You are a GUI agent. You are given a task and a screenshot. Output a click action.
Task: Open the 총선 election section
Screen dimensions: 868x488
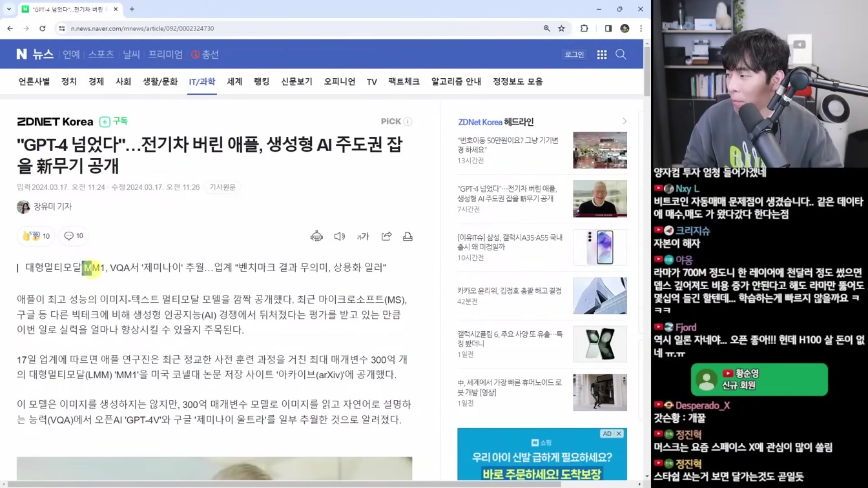pos(205,55)
